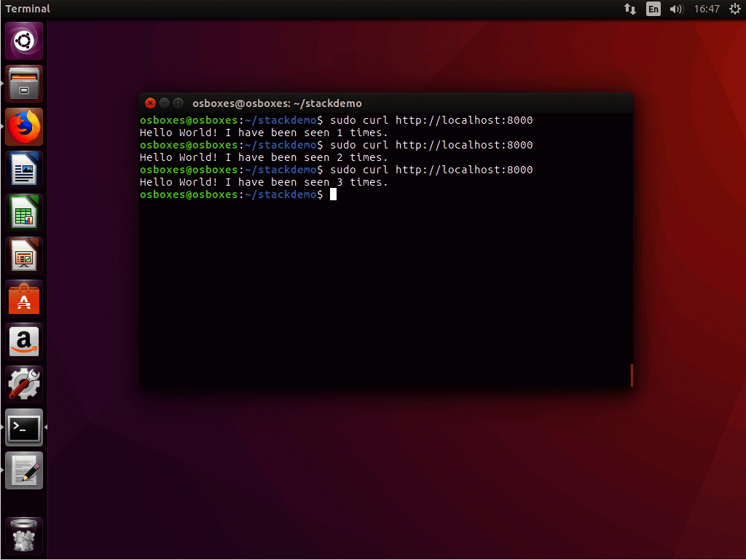The height and width of the screenshot is (560, 746).
Task: Open the Text Editor from launcher
Action: 24,470
